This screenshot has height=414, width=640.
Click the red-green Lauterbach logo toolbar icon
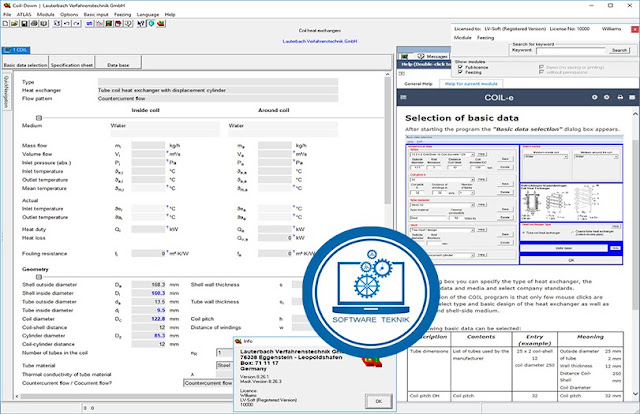(161, 24)
